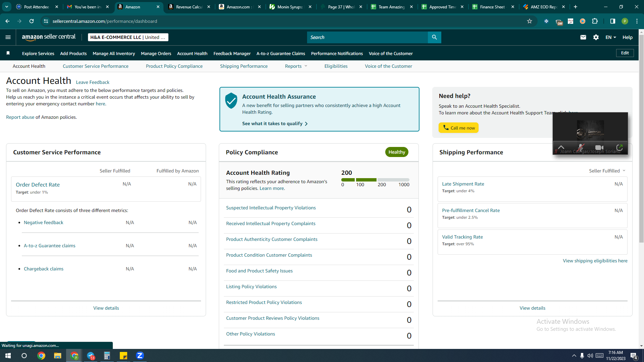The image size is (644, 362).
Task: Open Windows notification center icon
Action: [x=634, y=356]
